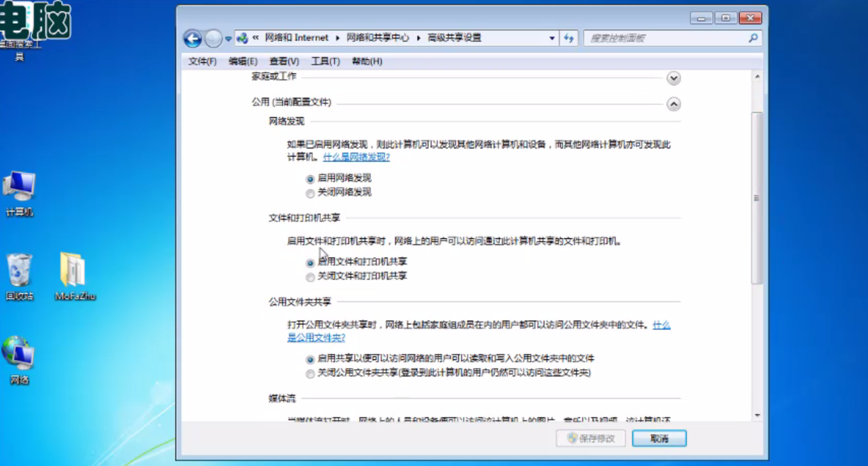This screenshot has height=466, width=868.
Task: Open the 查看(V) menu
Action: 283,61
